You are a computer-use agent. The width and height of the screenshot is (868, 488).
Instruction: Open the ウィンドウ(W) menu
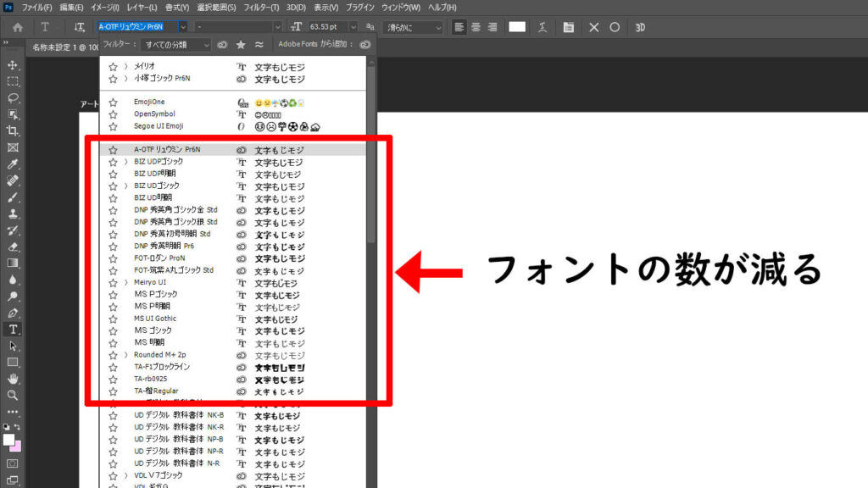pyautogui.click(x=400, y=8)
